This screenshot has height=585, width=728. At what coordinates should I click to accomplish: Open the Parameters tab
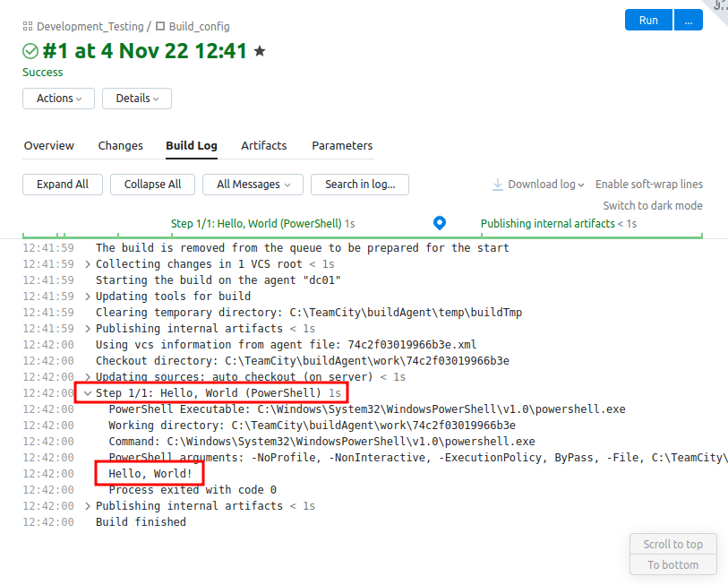pyautogui.click(x=342, y=146)
